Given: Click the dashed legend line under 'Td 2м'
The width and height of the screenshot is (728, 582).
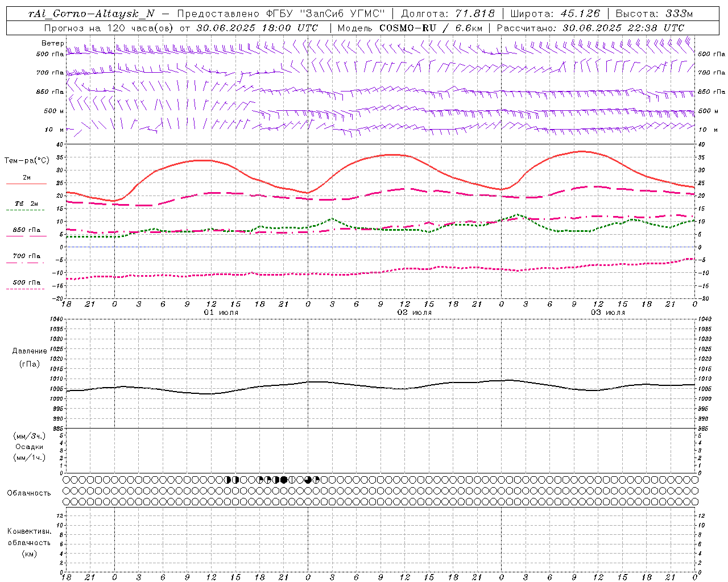Looking at the screenshot, I should [x=25, y=210].
